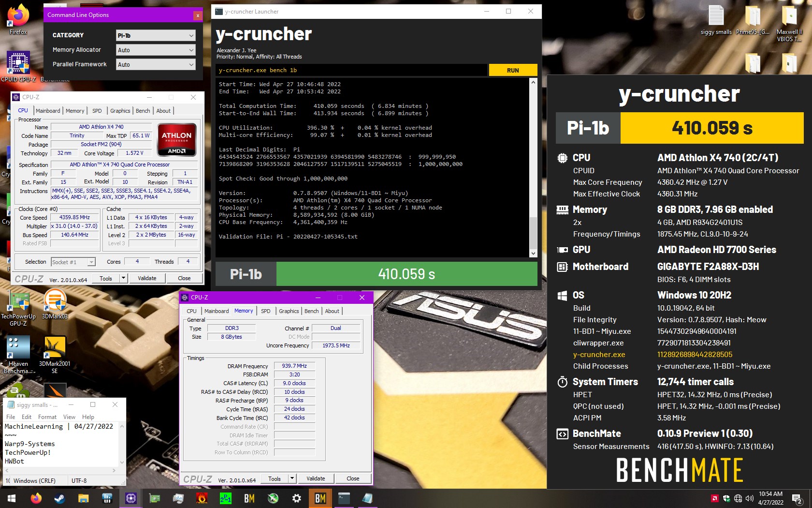Open the Bench tab in upper CPU-Z
Screen dimensions: 812x508
[143, 111]
